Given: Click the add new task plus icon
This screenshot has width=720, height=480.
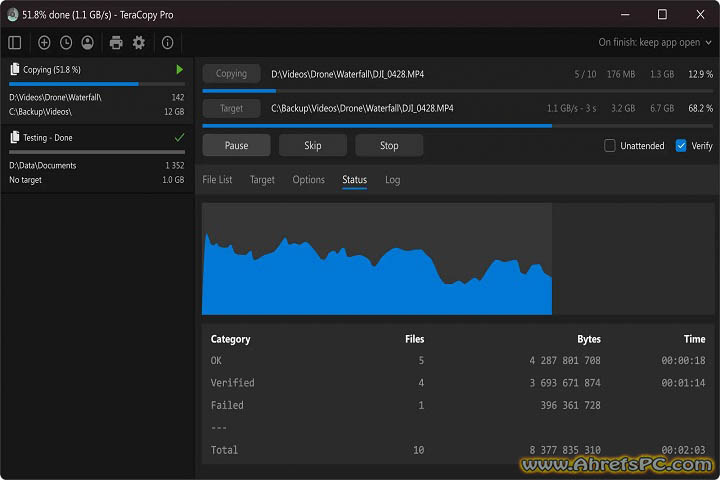Looking at the screenshot, I should coord(44,43).
